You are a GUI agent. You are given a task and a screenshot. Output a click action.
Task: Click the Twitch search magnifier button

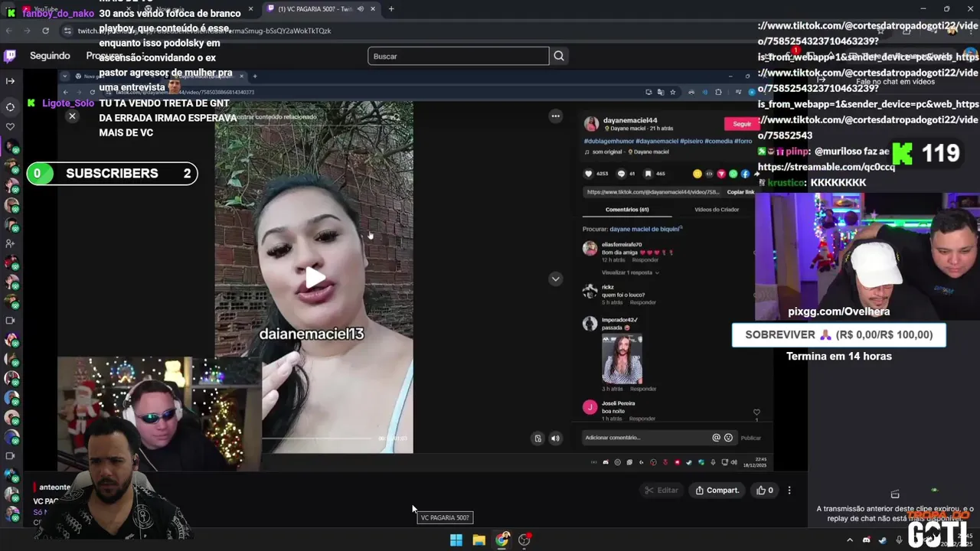tap(559, 56)
